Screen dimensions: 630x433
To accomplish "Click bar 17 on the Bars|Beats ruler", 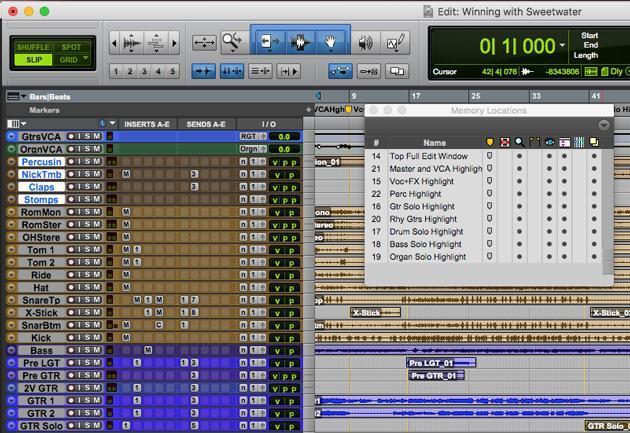I will point(415,96).
